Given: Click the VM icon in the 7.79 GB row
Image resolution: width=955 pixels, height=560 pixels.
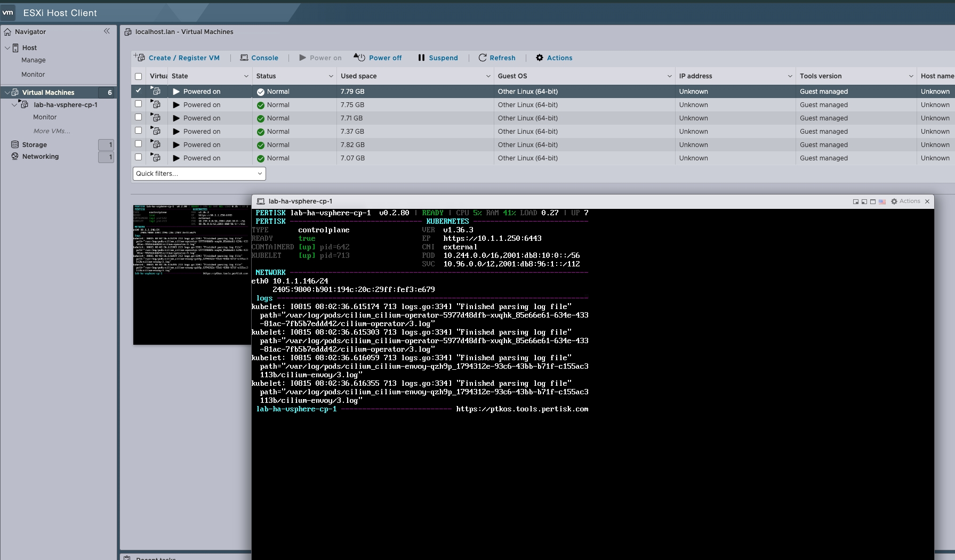Looking at the screenshot, I should pos(156,91).
